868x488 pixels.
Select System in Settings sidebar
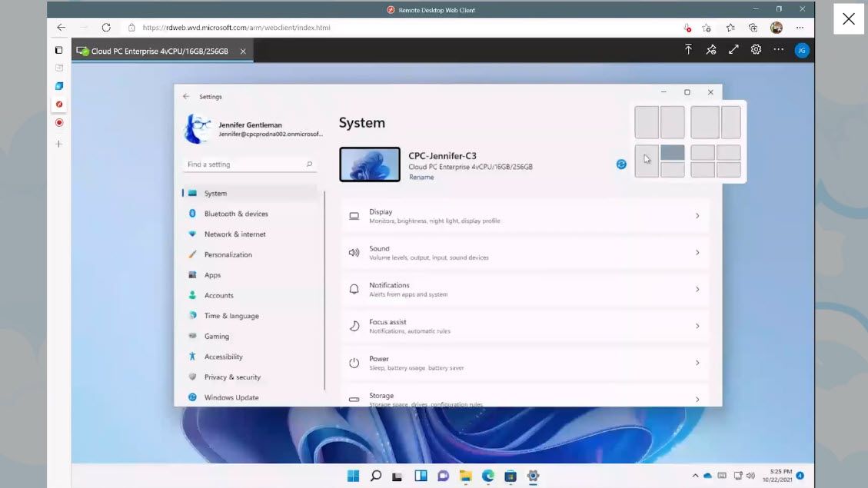tap(250, 193)
